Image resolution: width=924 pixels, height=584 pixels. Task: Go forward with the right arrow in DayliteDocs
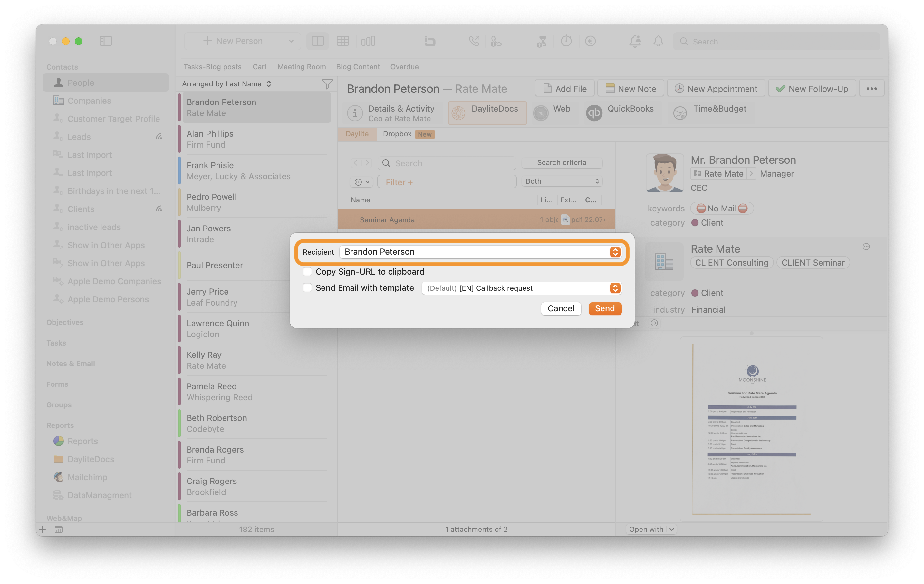(x=367, y=163)
